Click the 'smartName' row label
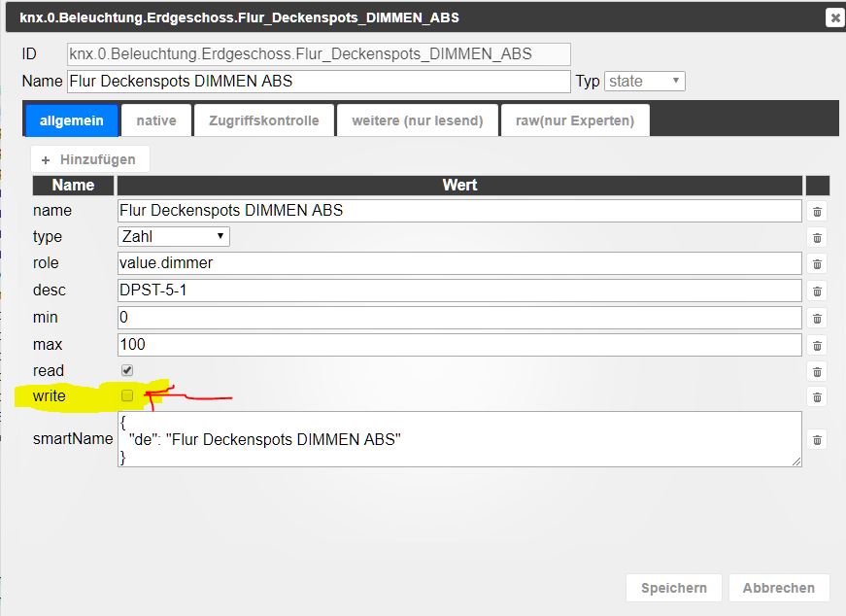The height and width of the screenshot is (616, 846). (73, 439)
